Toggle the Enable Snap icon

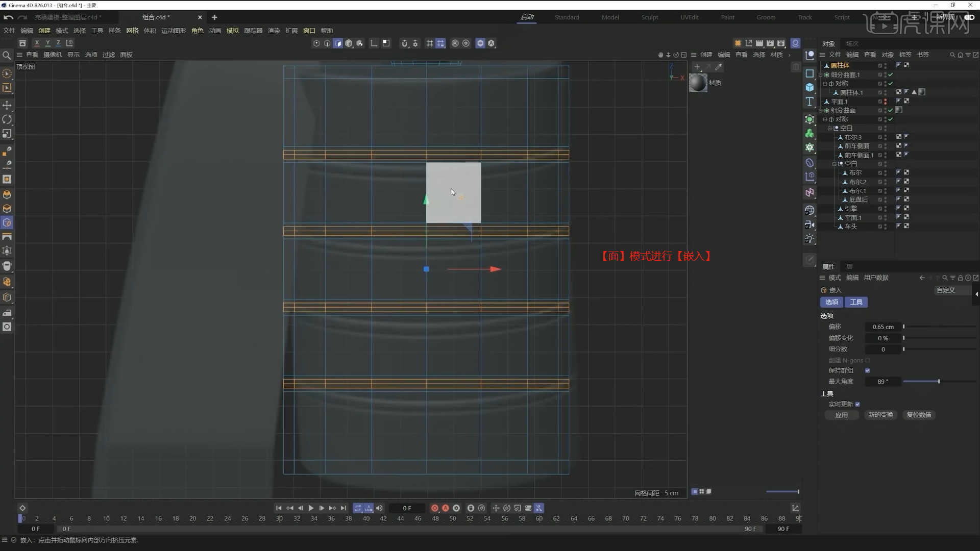click(x=405, y=43)
